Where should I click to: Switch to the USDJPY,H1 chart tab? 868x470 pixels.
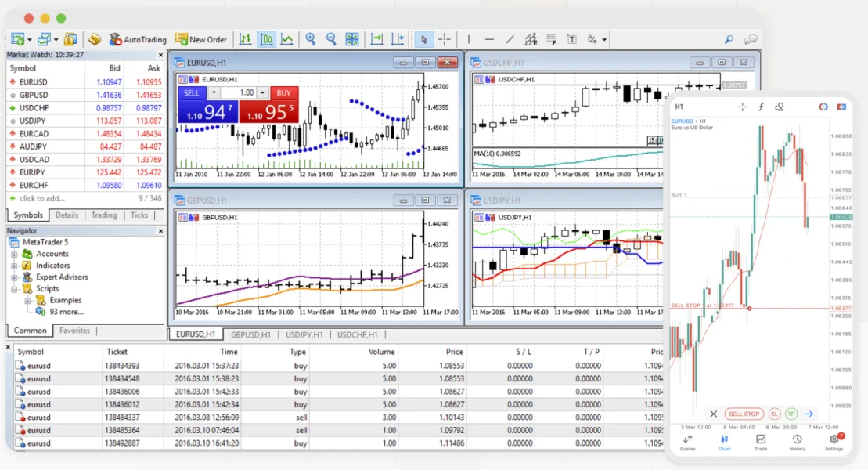(304, 334)
